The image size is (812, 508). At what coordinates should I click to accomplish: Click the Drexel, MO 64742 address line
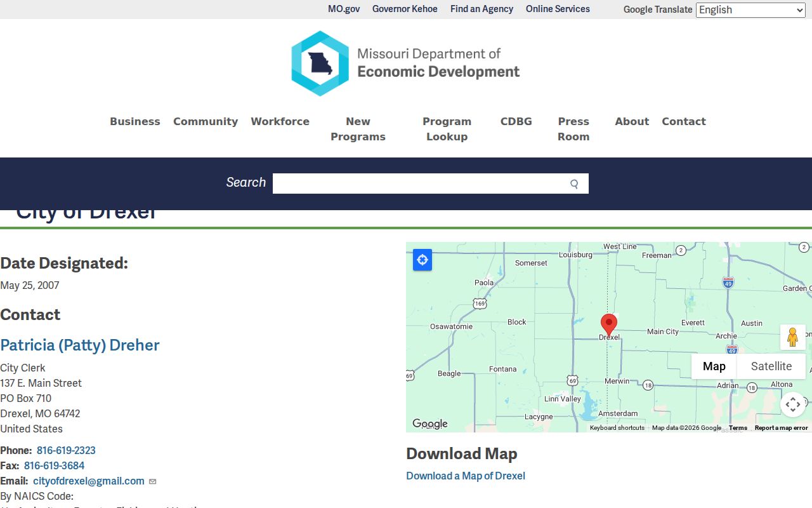[40, 413]
